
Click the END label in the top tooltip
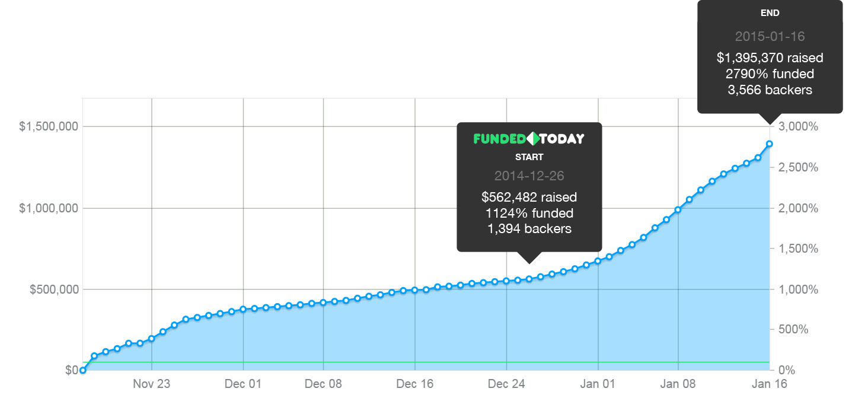click(x=770, y=12)
